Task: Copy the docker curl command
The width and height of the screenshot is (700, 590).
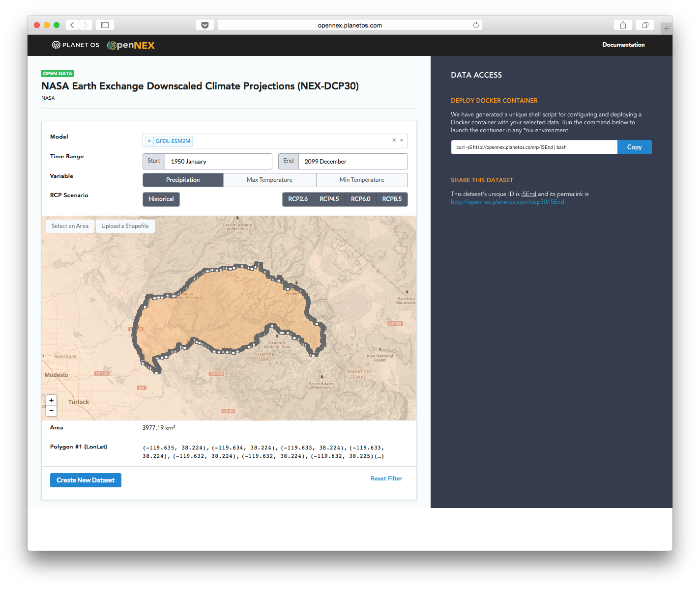Action: 634,147
